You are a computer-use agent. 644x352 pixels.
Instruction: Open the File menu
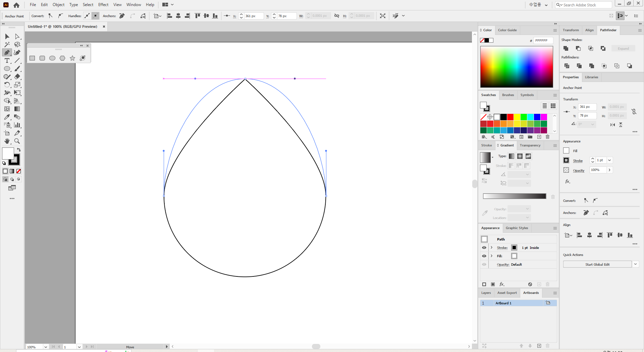[x=33, y=5]
